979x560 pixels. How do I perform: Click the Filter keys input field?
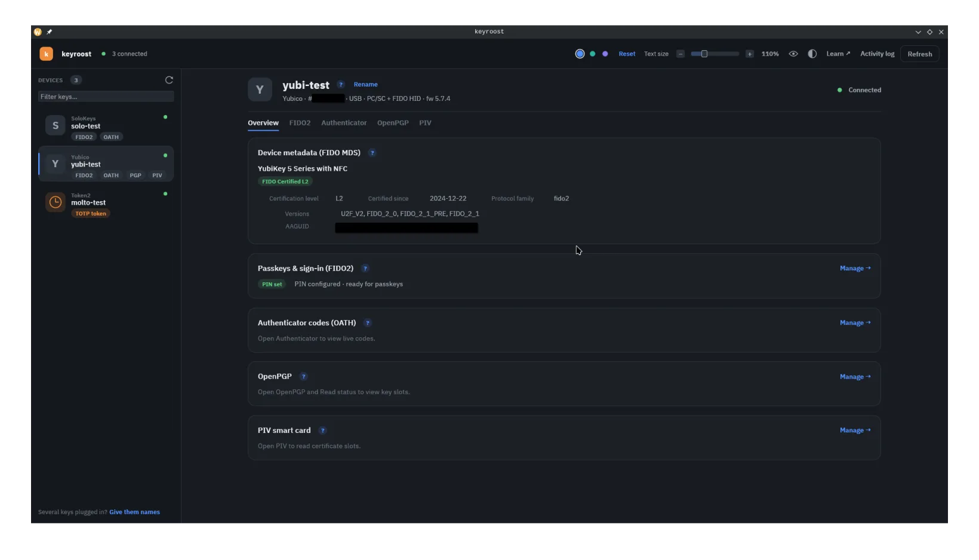click(106, 97)
